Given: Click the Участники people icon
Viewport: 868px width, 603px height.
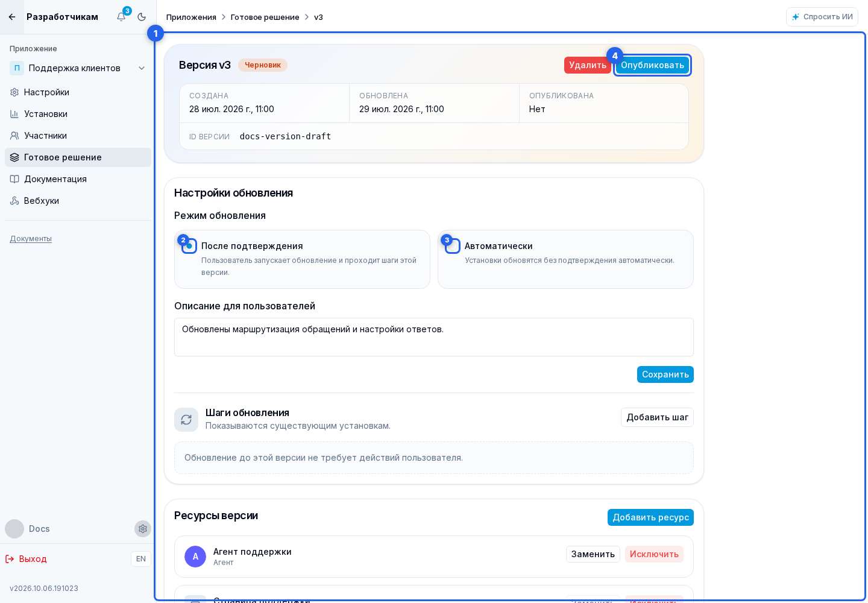Looking at the screenshot, I should (14, 136).
